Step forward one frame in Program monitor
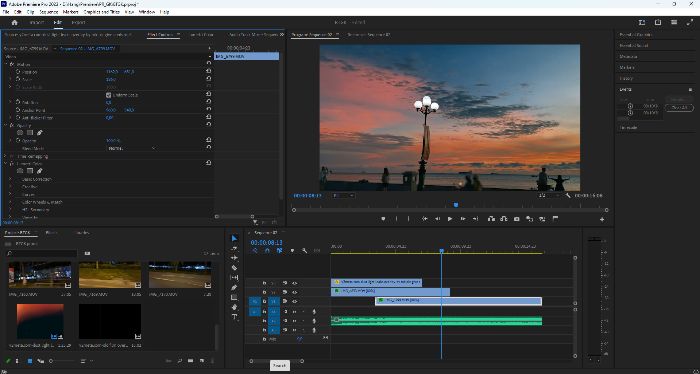700x374 pixels. pos(463,219)
